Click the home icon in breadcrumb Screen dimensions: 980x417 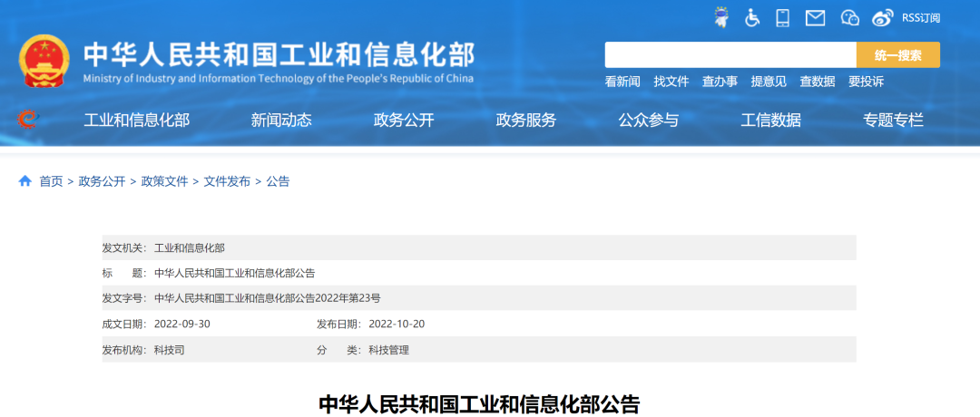[x=25, y=181]
